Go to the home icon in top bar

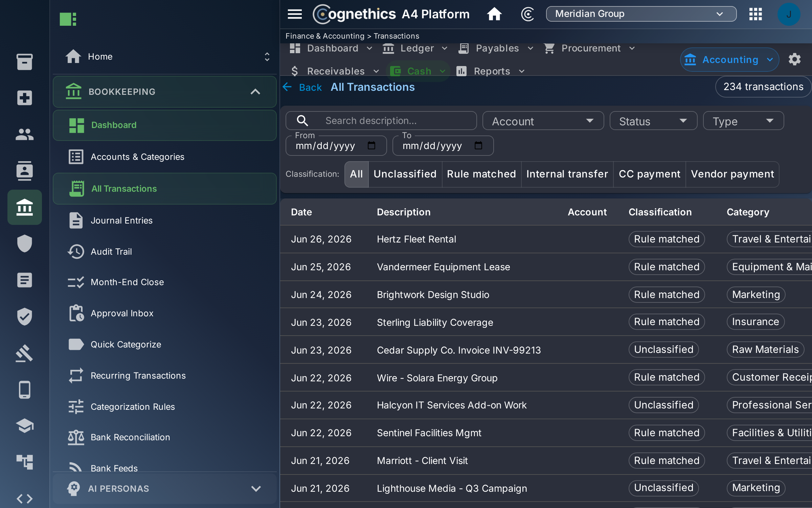click(x=494, y=14)
